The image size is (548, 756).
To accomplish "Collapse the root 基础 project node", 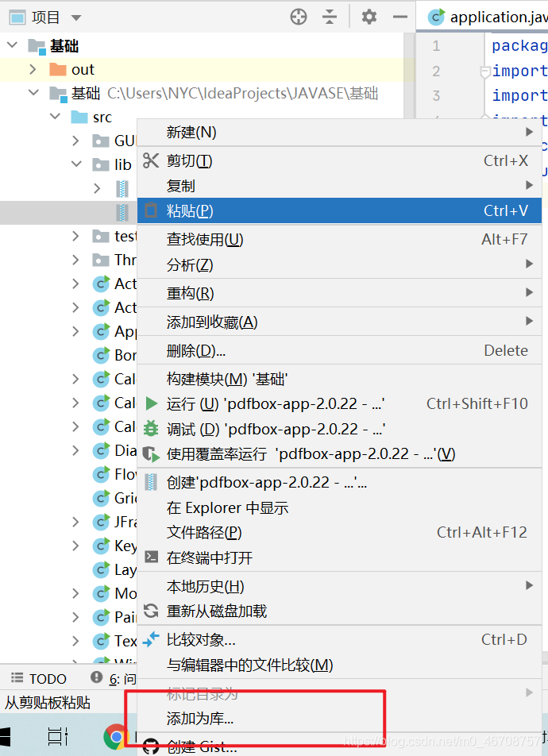I will click(13, 45).
